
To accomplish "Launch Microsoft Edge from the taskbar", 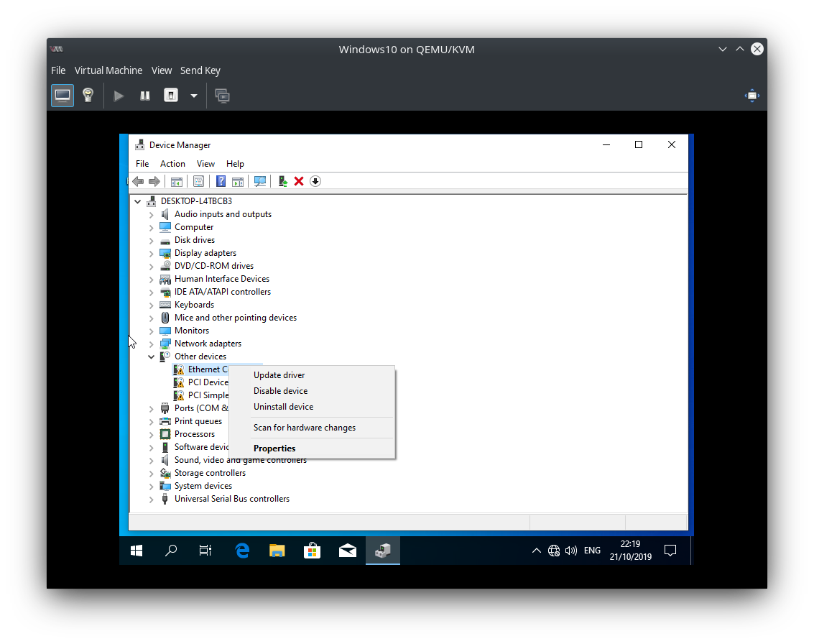I will pyautogui.click(x=242, y=551).
